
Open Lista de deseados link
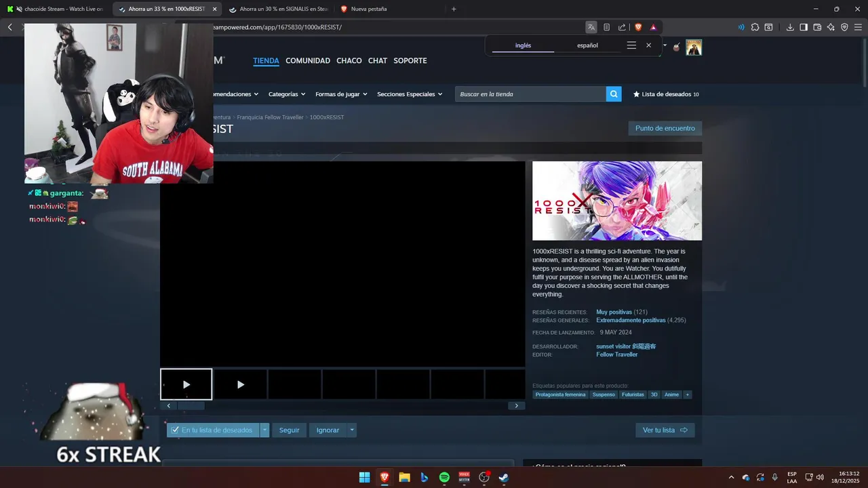pos(666,94)
